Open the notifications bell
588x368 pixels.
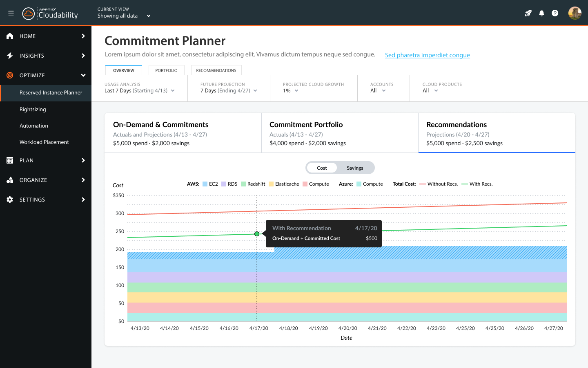click(x=541, y=13)
